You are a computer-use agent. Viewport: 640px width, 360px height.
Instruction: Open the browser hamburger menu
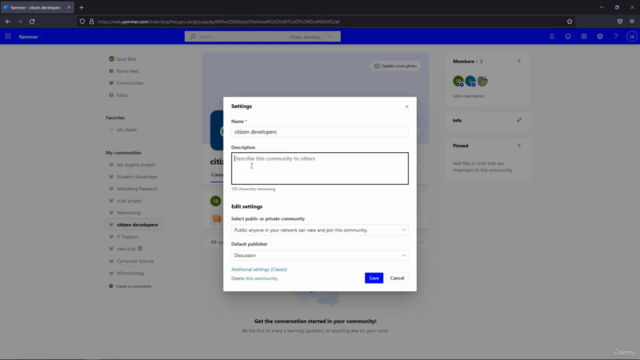point(632,22)
